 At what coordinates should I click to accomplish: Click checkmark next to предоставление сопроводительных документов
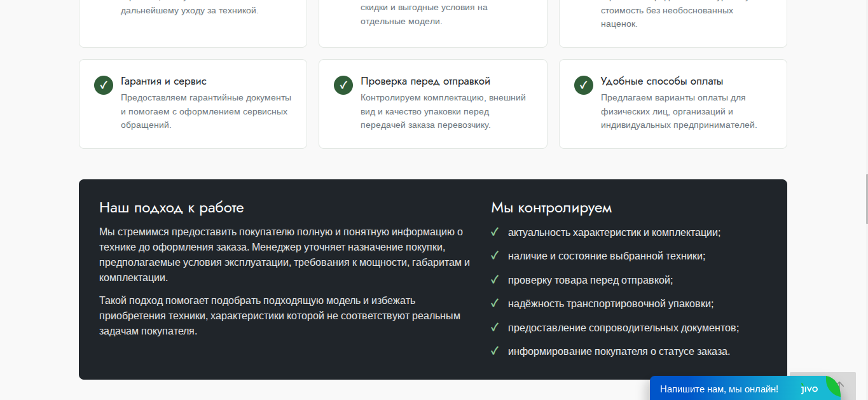[x=494, y=328]
